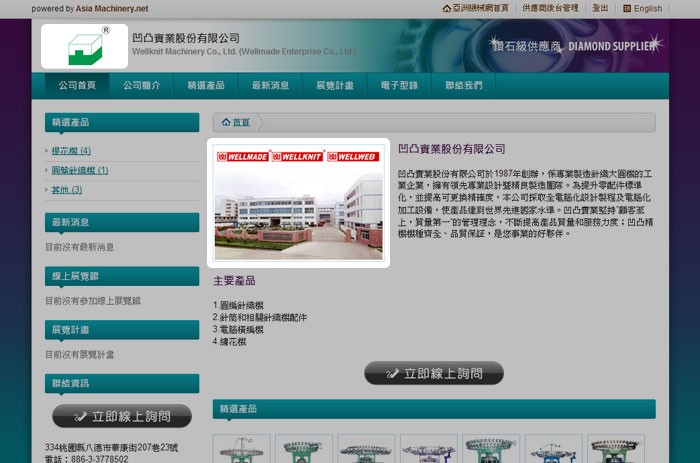
Task: Click the 凹凸實業股份有限公司 header company name
Action: coord(186,38)
